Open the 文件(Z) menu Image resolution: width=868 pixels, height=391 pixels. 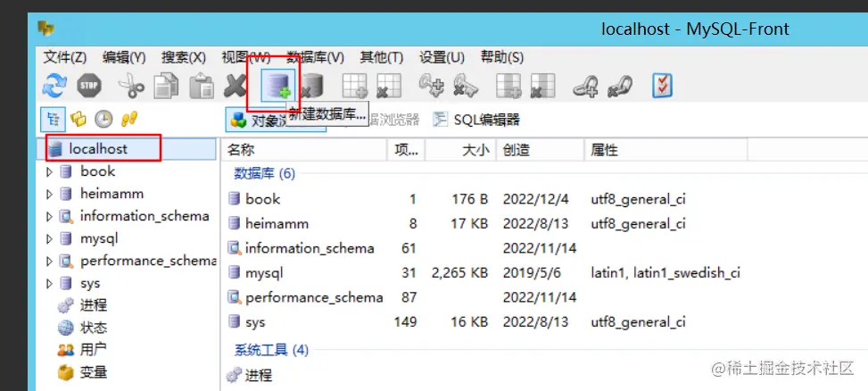[65, 57]
